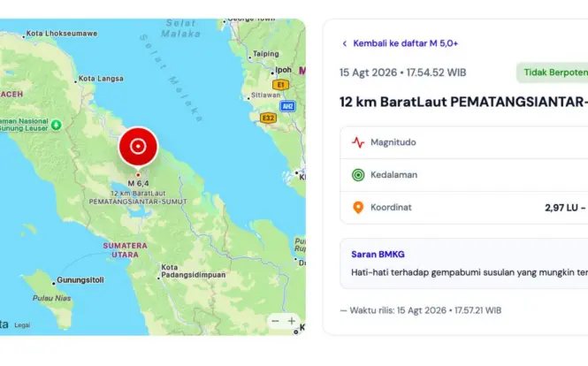Click the M 6,4 label below marker
The width and height of the screenshot is (588, 366).
tap(138, 183)
